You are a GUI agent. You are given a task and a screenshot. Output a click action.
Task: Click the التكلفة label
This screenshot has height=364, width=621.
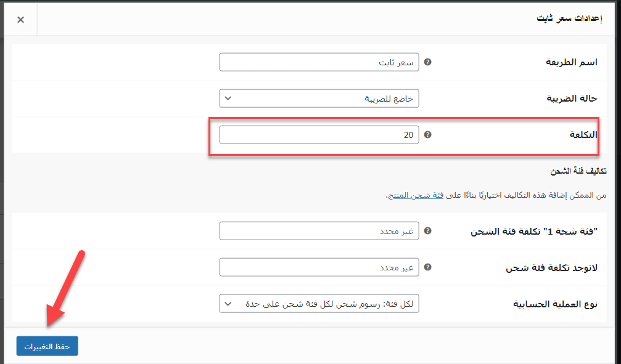[x=583, y=135]
